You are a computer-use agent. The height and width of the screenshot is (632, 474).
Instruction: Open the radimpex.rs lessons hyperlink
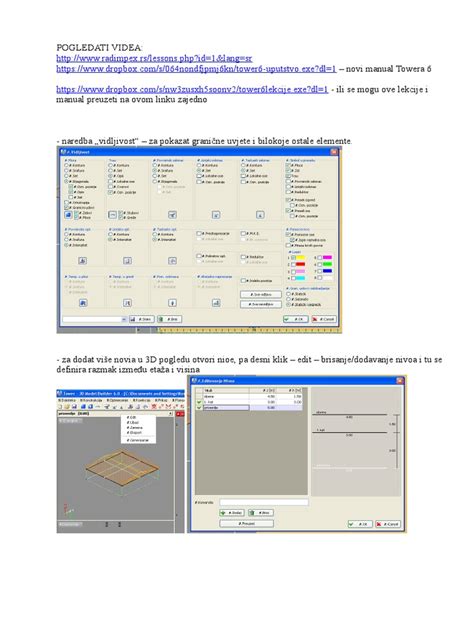click(154, 58)
